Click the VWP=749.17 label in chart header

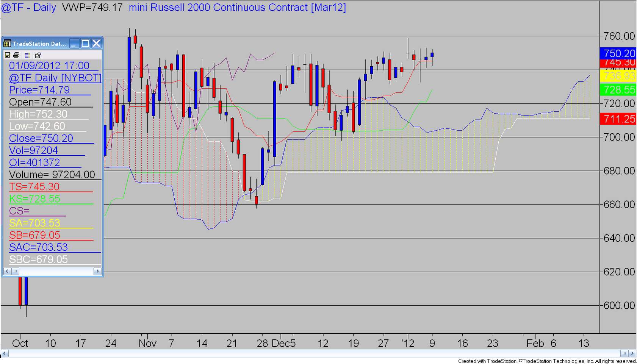tap(92, 8)
